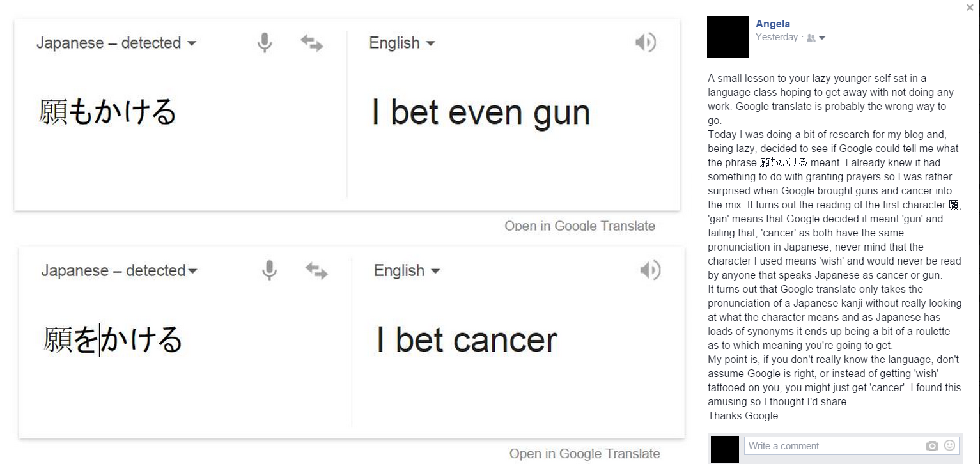980x464 pixels.
Task: Swap languages in the top translate widget
Action: coord(312,43)
